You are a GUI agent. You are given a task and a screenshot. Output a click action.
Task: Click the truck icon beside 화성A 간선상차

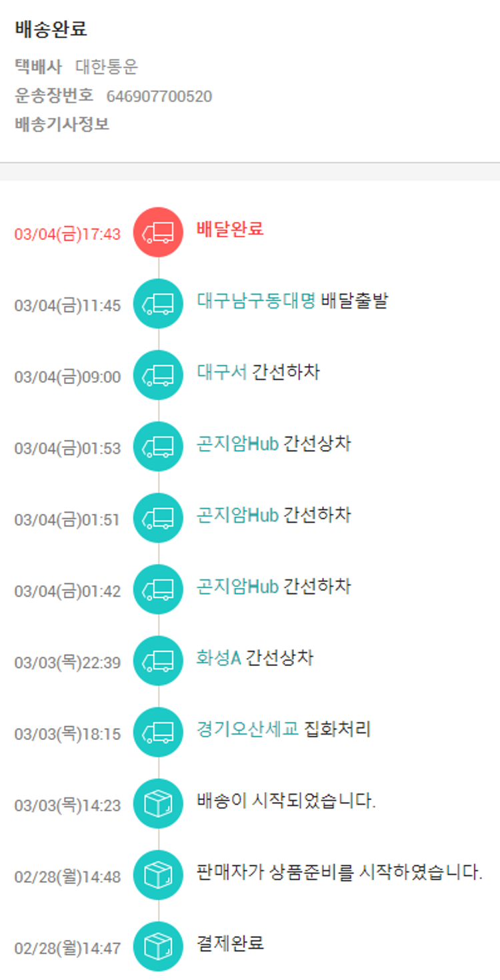(x=158, y=661)
